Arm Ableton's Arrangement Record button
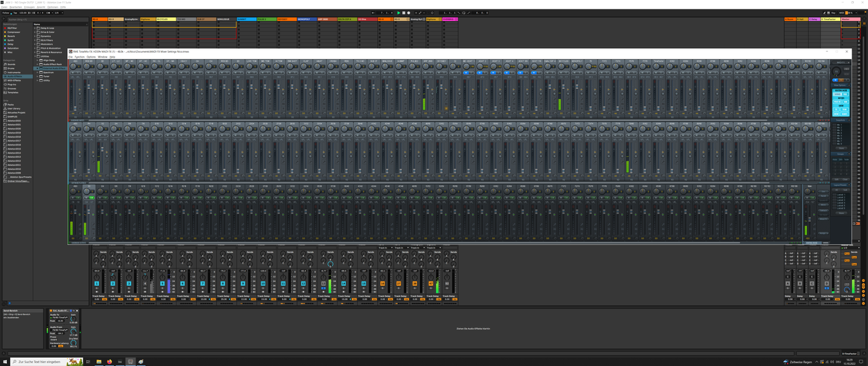 [408, 13]
